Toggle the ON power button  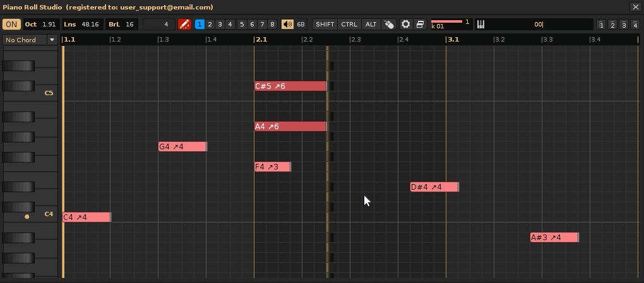pyautogui.click(x=11, y=25)
